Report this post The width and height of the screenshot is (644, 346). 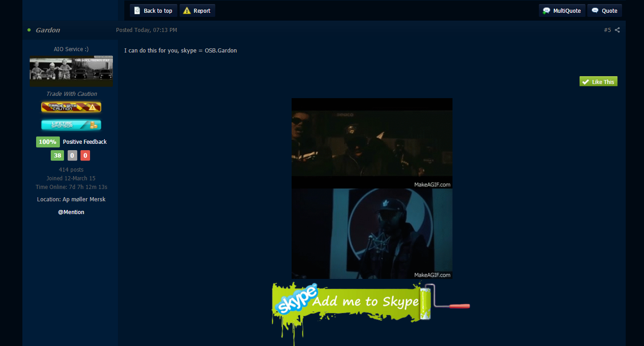point(197,10)
